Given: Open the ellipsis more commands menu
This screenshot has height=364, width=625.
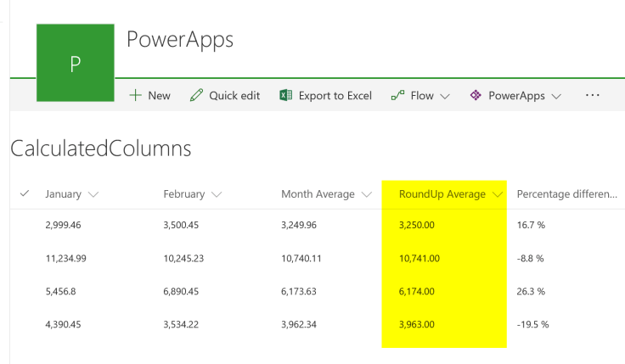Looking at the screenshot, I should (x=593, y=96).
